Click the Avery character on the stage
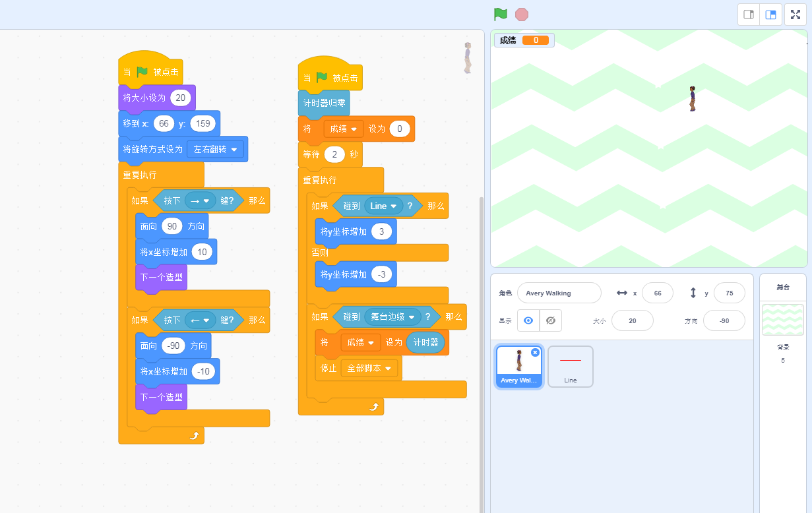Viewport: 812px width, 513px height. coord(693,98)
